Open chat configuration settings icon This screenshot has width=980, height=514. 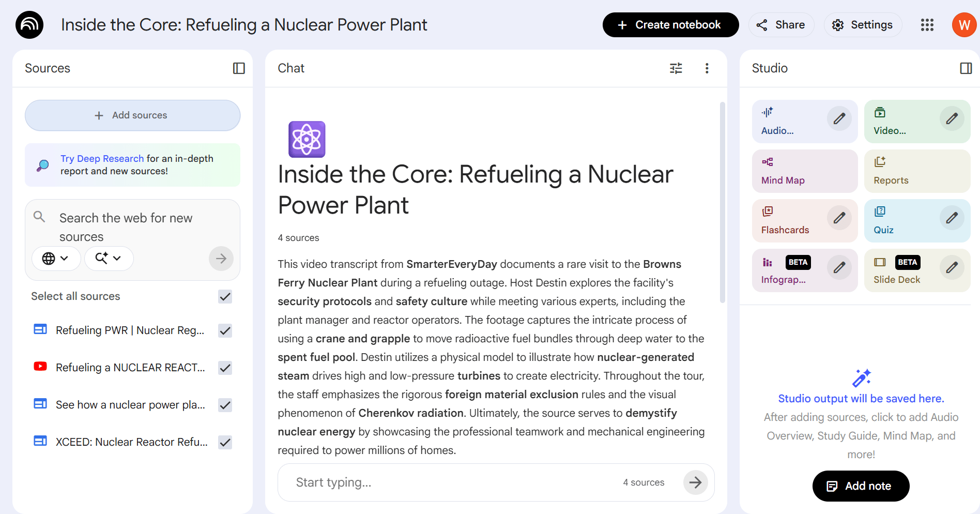[x=676, y=68]
